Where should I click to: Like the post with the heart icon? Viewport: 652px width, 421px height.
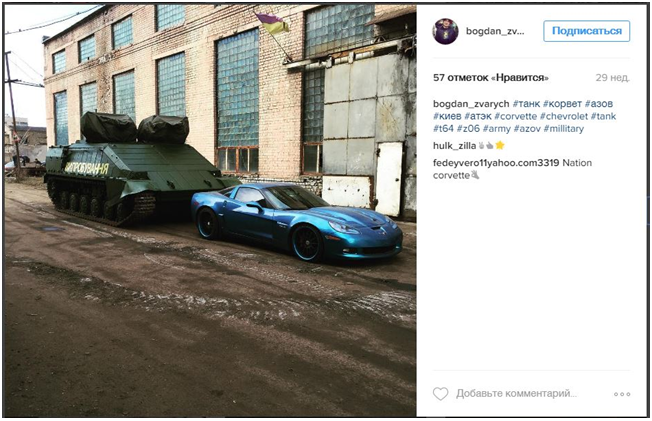[x=440, y=394]
